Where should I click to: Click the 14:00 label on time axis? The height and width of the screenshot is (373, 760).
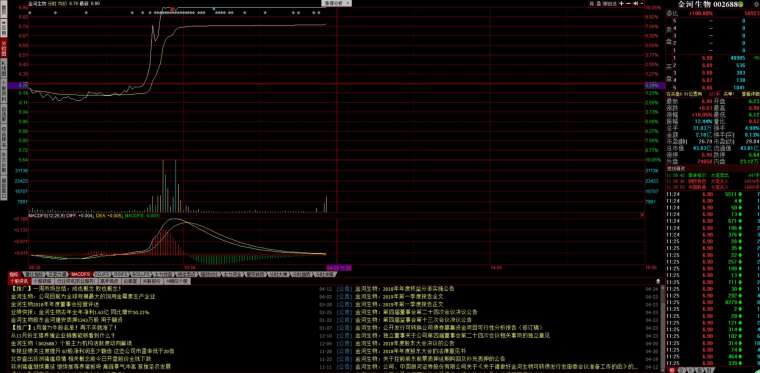pos(495,267)
